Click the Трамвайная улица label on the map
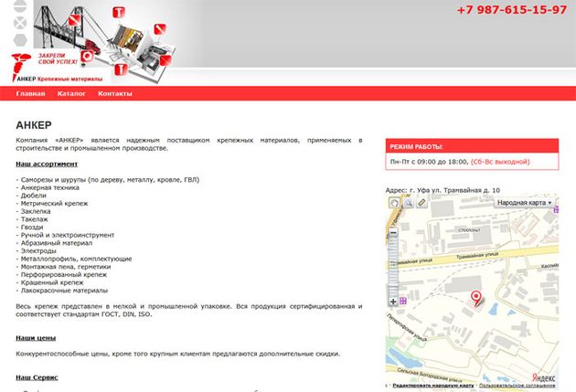Image resolution: width=576 pixels, height=392 pixels. 477,256
